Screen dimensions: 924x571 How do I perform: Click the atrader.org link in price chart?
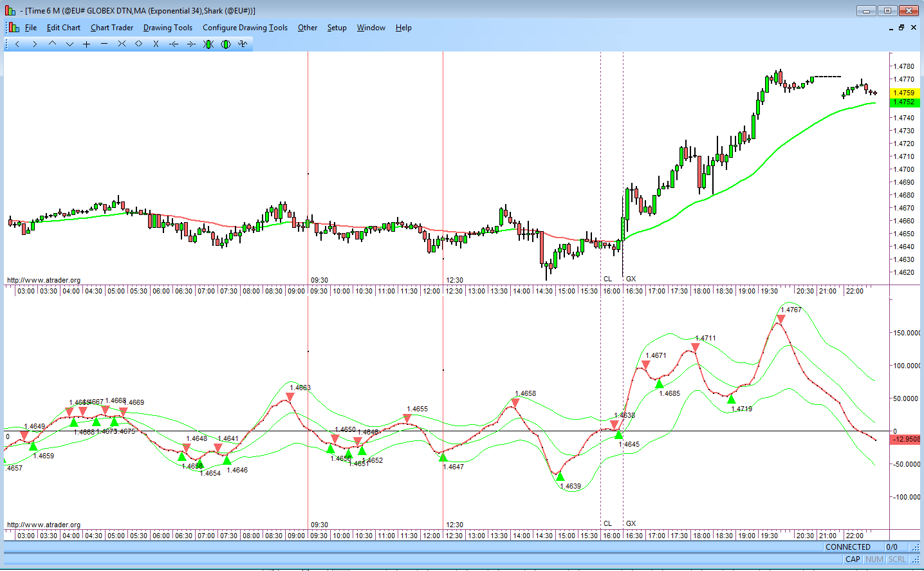[44, 280]
